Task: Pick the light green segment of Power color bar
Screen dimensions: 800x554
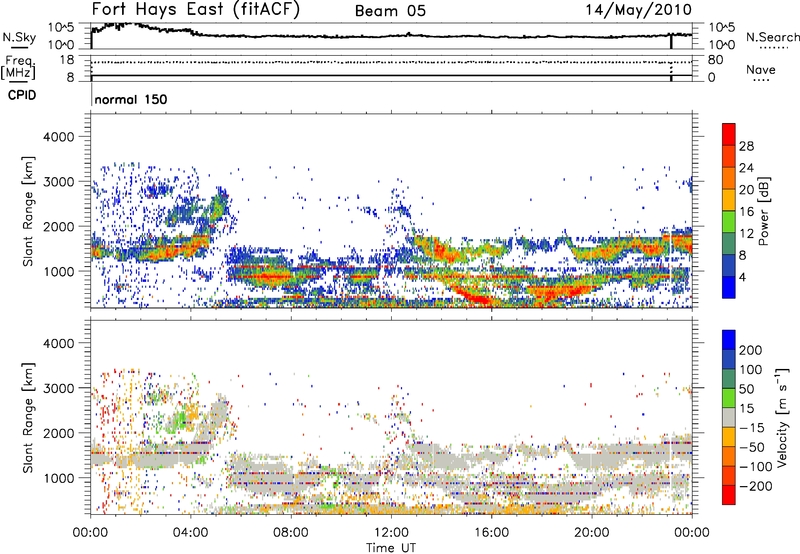Action: pos(729,222)
